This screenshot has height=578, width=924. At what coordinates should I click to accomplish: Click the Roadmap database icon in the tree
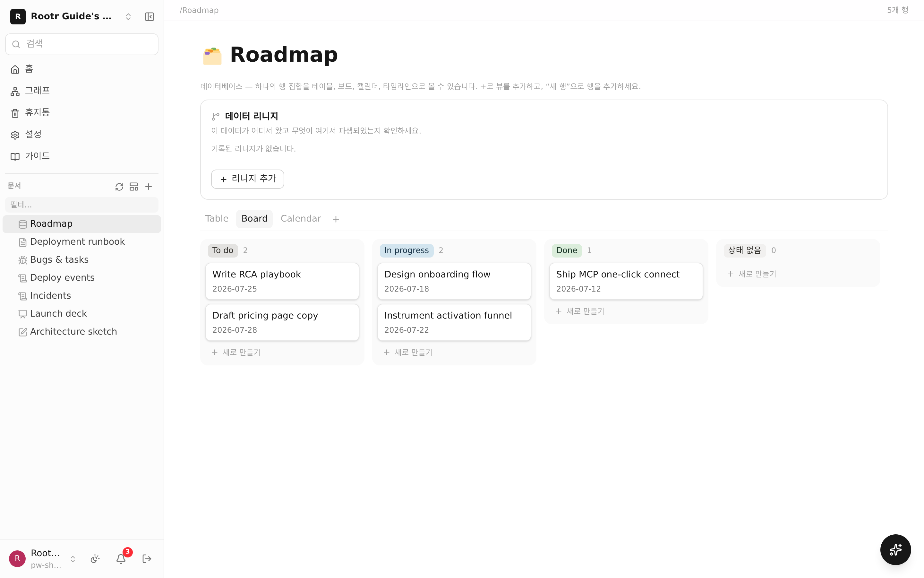(x=23, y=224)
